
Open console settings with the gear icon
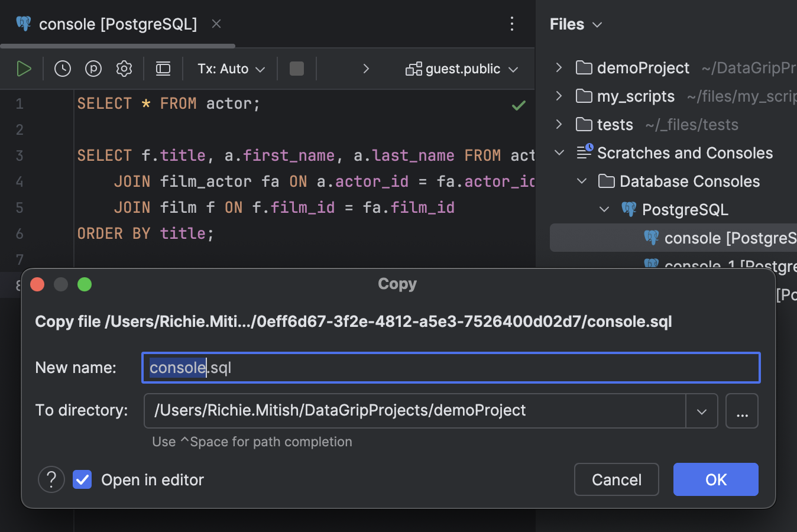click(x=124, y=68)
